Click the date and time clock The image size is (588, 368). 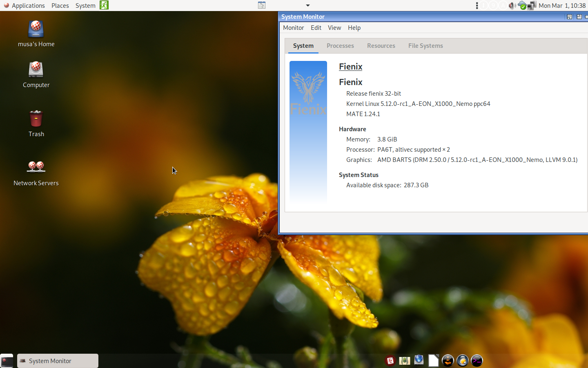562,5
